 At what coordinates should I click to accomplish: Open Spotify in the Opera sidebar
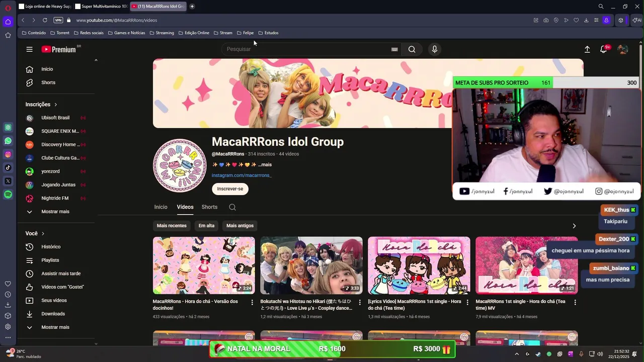(8, 195)
